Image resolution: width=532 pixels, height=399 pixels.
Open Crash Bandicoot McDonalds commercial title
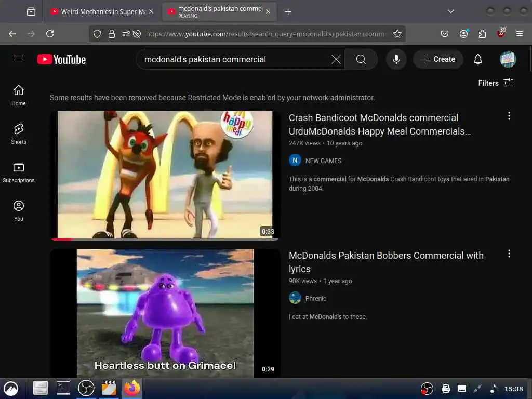[380, 125]
